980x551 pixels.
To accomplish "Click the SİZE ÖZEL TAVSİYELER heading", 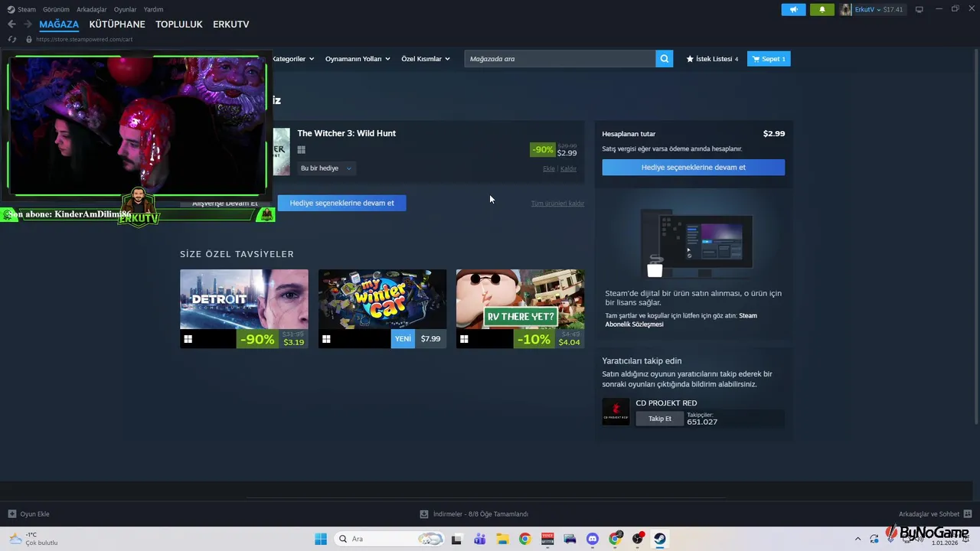I will click(x=237, y=254).
